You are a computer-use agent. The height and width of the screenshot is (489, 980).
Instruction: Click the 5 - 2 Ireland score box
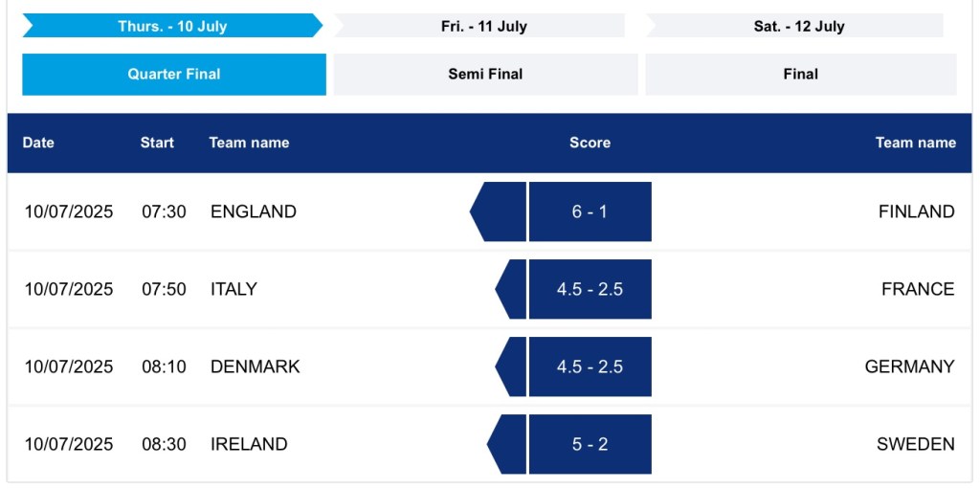coord(590,444)
